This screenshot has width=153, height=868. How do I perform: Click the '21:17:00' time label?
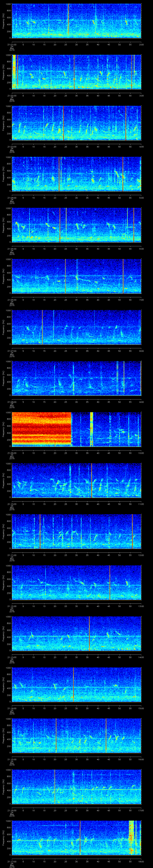tap(12, 862)
